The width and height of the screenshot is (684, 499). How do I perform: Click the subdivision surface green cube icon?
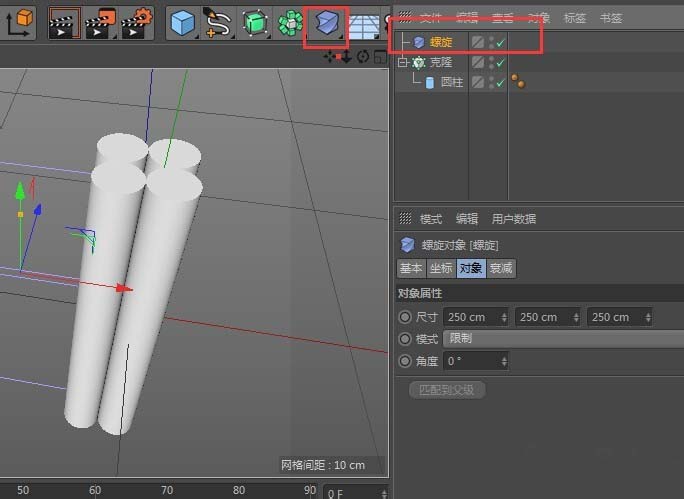click(255, 21)
